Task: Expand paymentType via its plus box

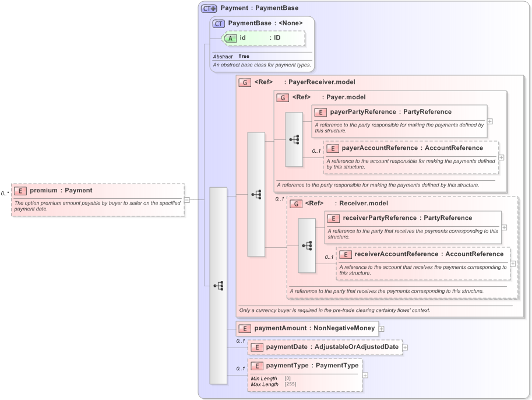Action: coord(365,375)
